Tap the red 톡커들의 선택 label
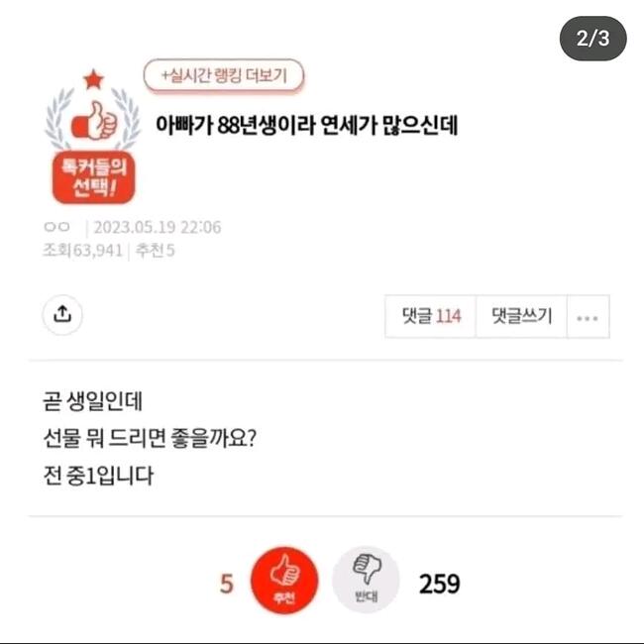Viewport: 644px width, 644px height. (94, 177)
